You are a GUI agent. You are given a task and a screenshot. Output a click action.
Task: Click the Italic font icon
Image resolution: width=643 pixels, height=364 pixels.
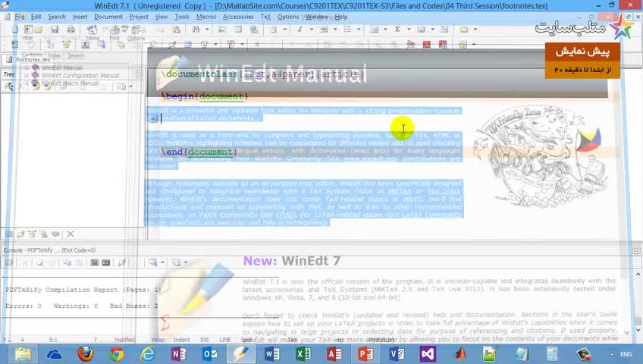click(300, 30)
